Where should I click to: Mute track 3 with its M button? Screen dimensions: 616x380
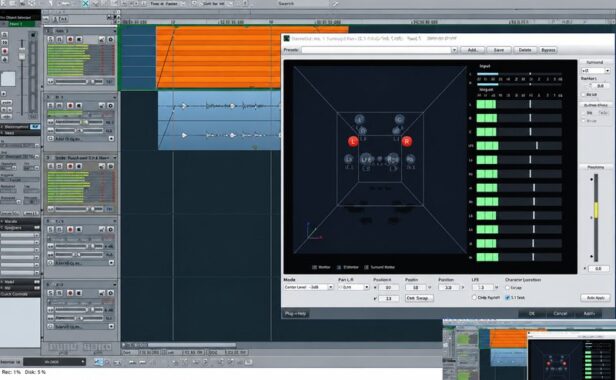pos(59,166)
